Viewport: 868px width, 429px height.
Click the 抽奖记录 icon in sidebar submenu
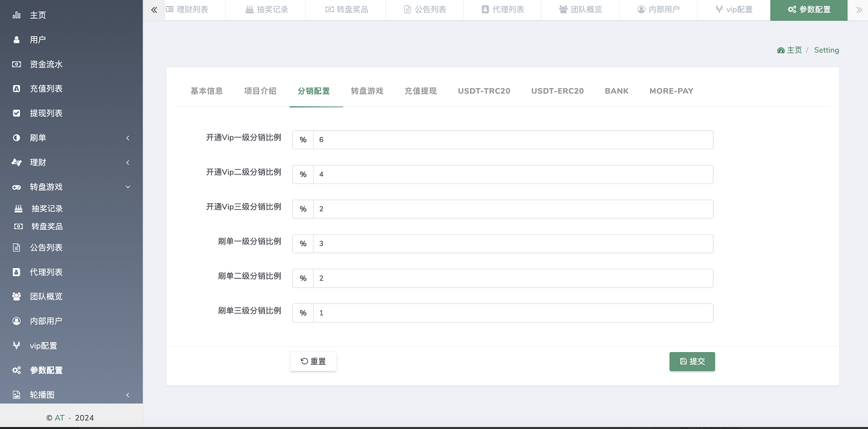point(19,208)
